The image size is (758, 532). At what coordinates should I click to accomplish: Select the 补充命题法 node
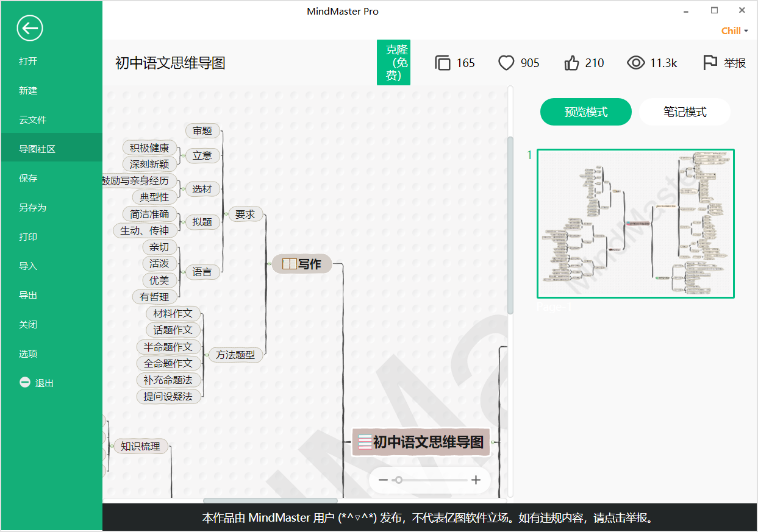168,380
